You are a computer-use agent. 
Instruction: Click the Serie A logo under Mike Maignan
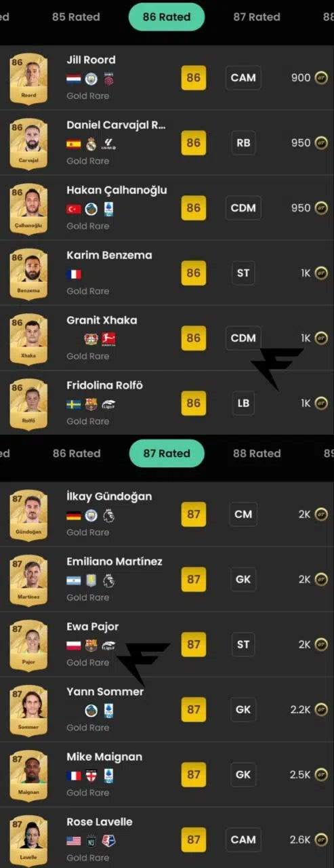108,776
